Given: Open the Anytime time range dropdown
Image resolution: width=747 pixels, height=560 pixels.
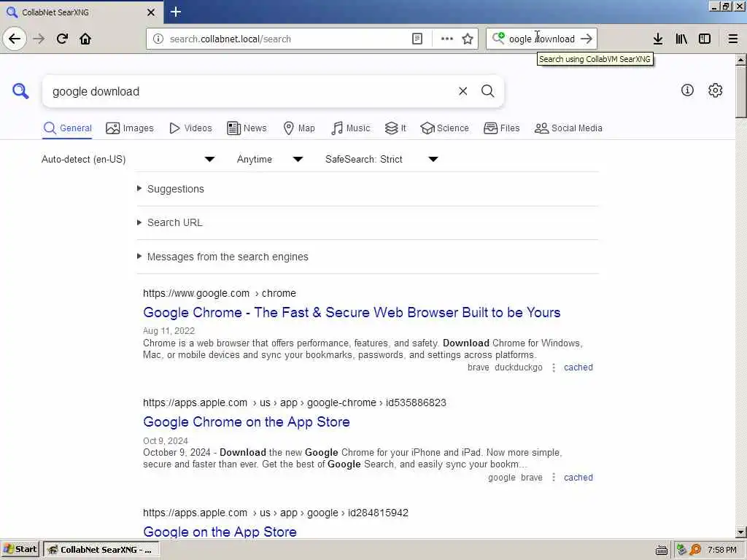Looking at the screenshot, I should coord(270,159).
